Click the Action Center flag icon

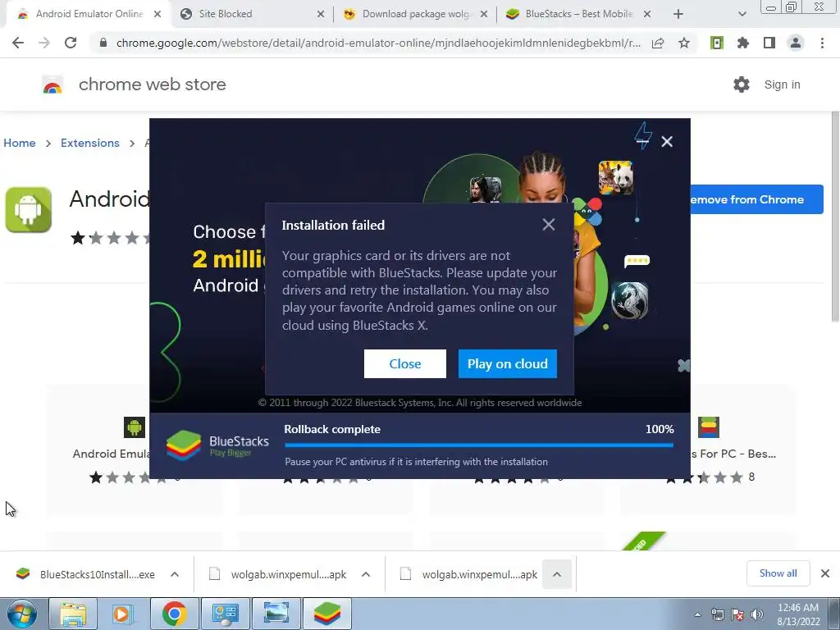pyautogui.click(x=737, y=614)
